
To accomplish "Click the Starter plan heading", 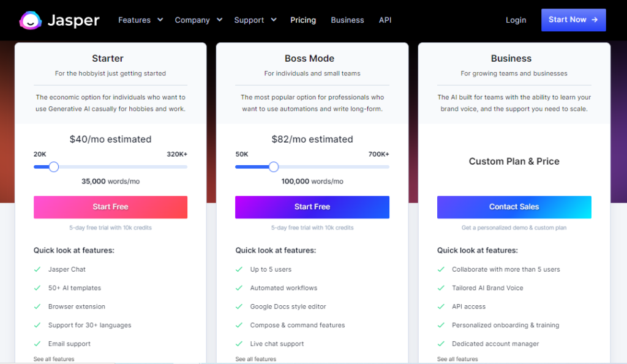I will pyautogui.click(x=108, y=58).
